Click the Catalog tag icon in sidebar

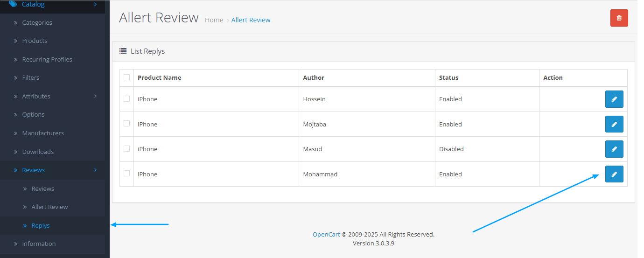point(13,4)
